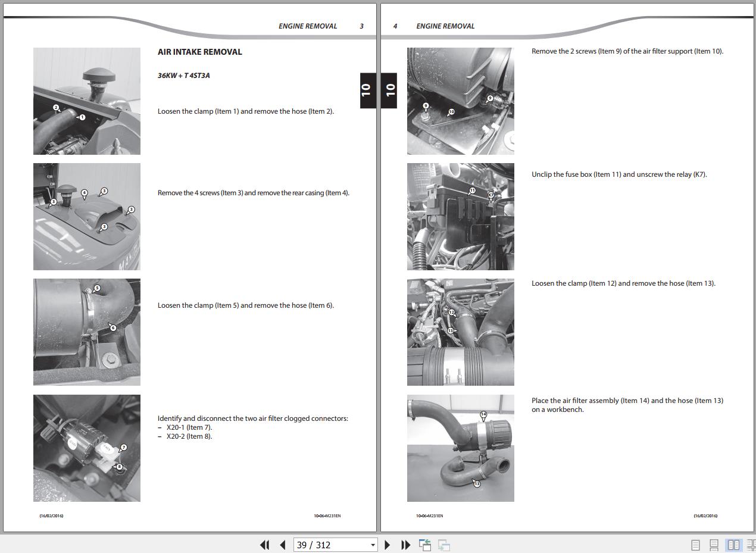Click the clamp photo showing items 5 and 6
Image resolution: width=756 pixels, height=553 pixels.
point(87,332)
